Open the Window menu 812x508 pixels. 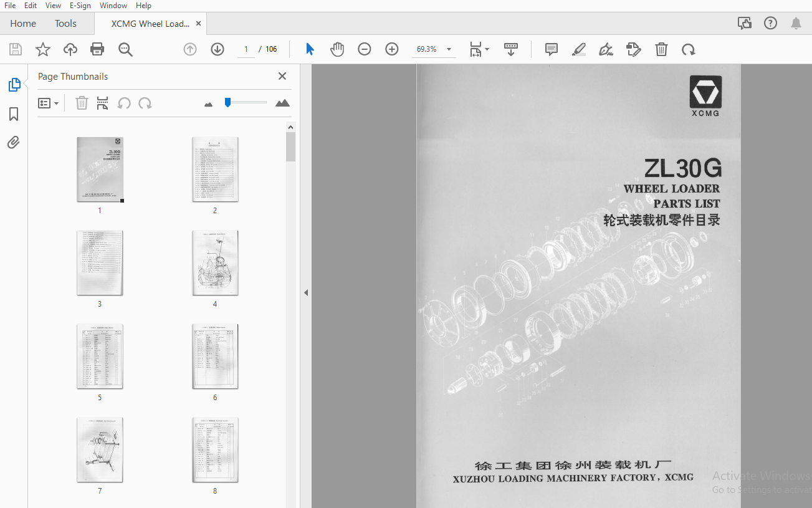(113, 6)
